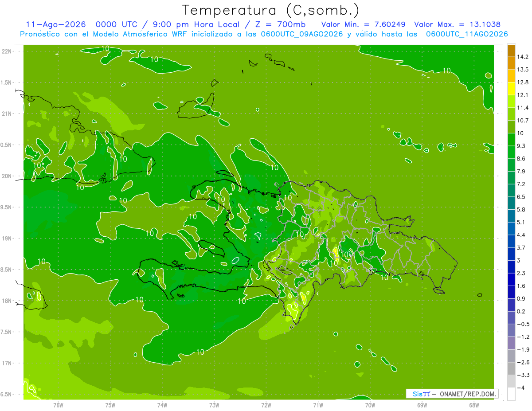Click the "13.5" color scale label
The image size is (532, 411).
522,70
